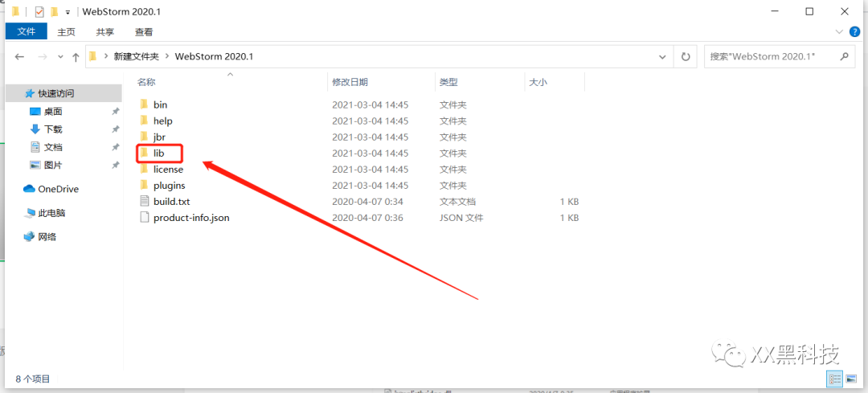Image resolution: width=868 pixels, height=393 pixels.
Task: Expand the address bar history dropdown
Action: [662, 56]
